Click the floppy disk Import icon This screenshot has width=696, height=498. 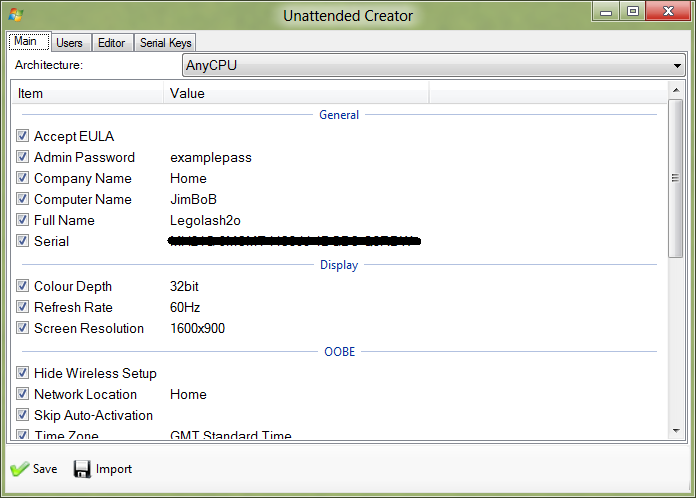point(82,469)
